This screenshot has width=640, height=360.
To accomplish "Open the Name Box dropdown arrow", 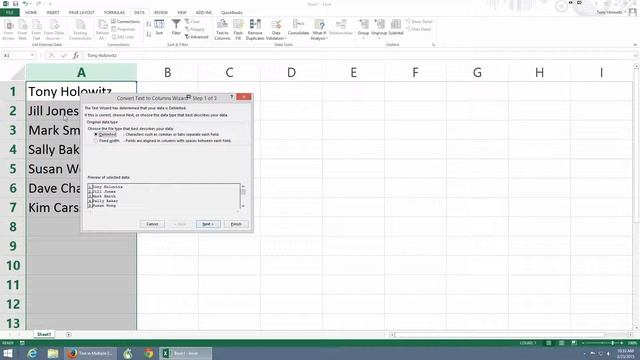I will (x=32, y=55).
